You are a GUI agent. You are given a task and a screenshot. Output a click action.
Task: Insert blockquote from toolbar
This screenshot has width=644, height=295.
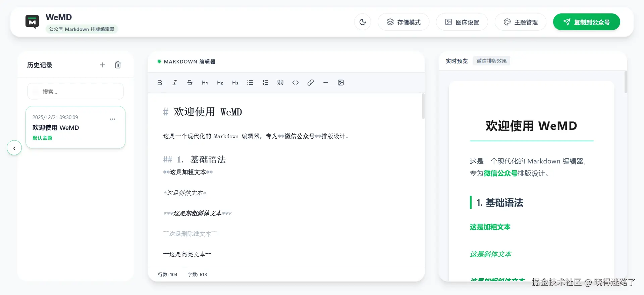(x=280, y=83)
